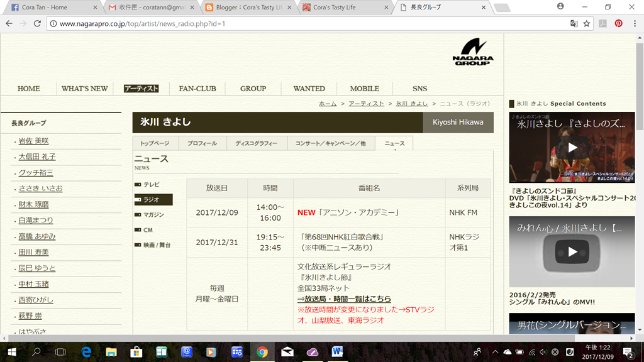Open the FAN-CLUB nav item
This screenshot has height=362, width=644.
pyautogui.click(x=197, y=89)
